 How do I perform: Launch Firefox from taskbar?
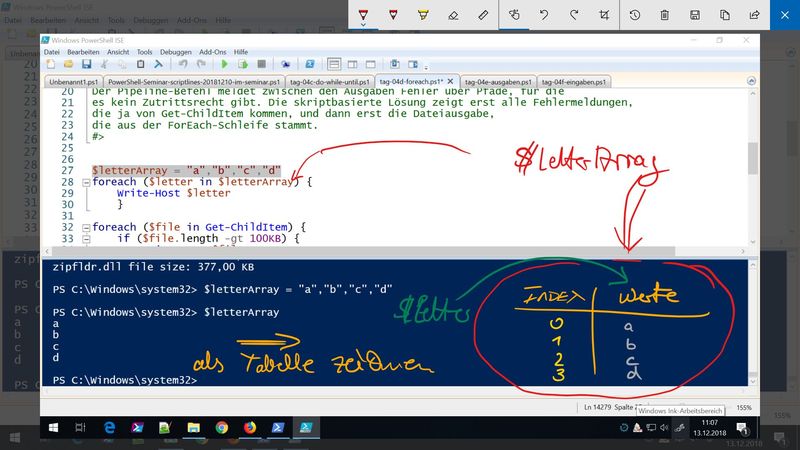pyautogui.click(x=250, y=428)
